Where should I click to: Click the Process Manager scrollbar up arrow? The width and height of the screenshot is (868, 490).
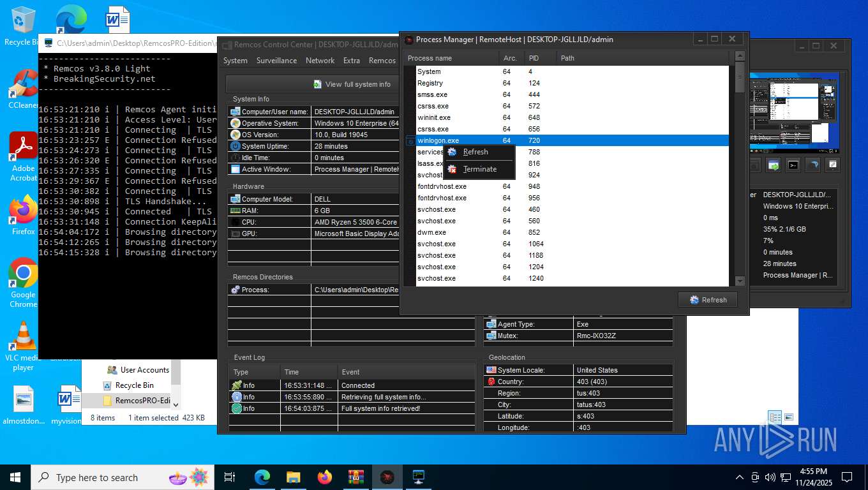[740, 57]
